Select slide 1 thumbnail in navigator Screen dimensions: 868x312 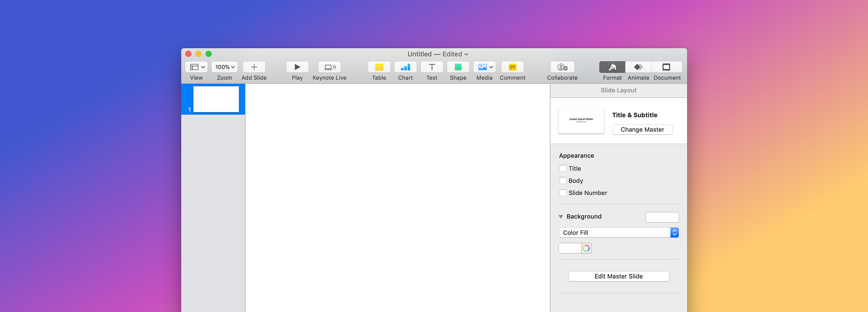(216, 99)
